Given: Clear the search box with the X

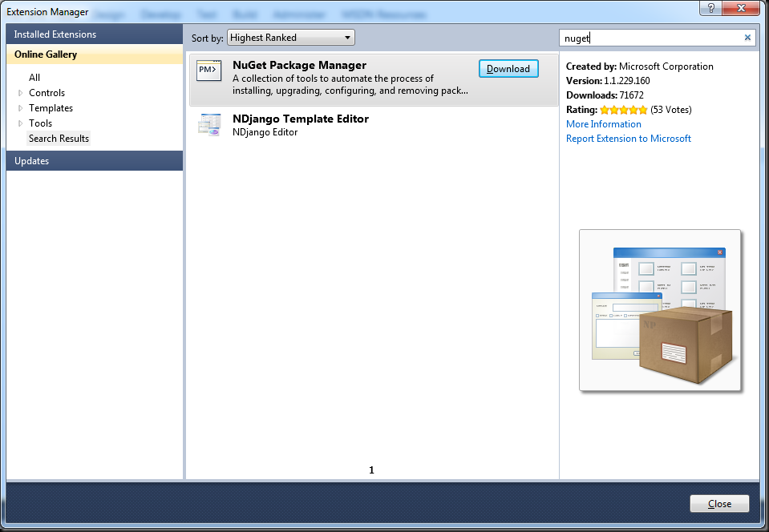Looking at the screenshot, I should coord(747,37).
